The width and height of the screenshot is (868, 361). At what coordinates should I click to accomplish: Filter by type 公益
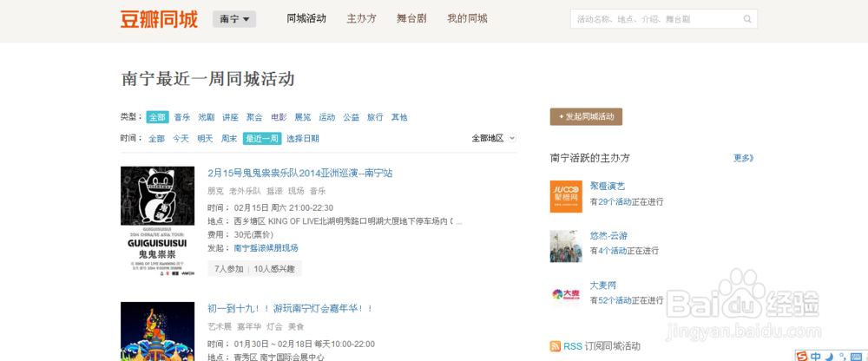tap(351, 117)
